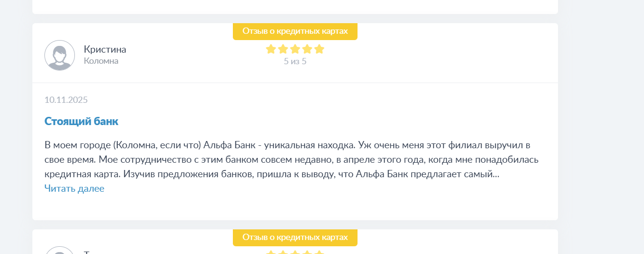Click the first star in Кристина's rating
Screen dimensions: 644x254
[271, 49]
